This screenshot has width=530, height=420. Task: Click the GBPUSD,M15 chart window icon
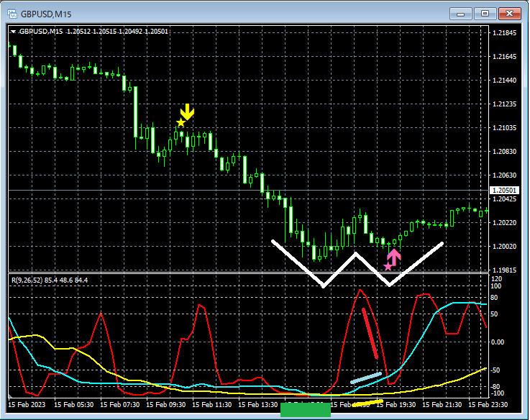tap(12, 14)
